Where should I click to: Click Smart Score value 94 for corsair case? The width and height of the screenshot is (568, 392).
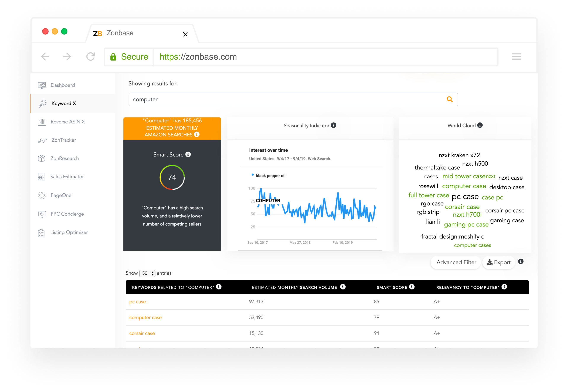pyautogui.click(x=377, y=334)
